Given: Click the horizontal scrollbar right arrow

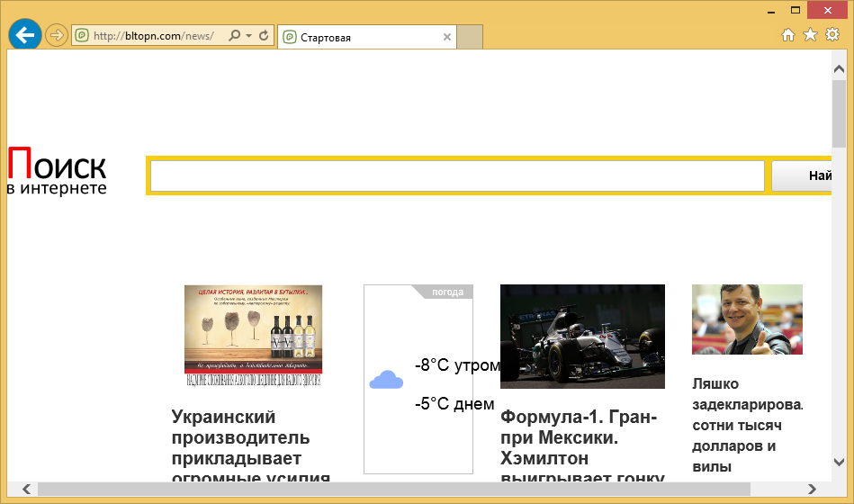Looking at the screenshot, I should point(812,489).
